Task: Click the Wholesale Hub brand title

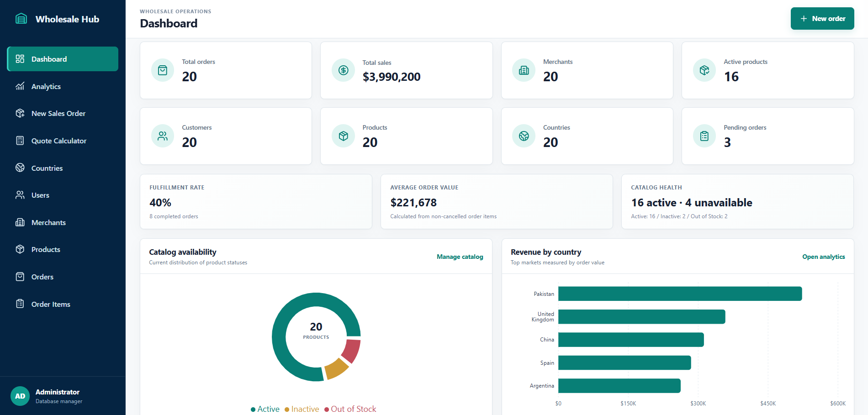Action: click(x=67, y=19)
